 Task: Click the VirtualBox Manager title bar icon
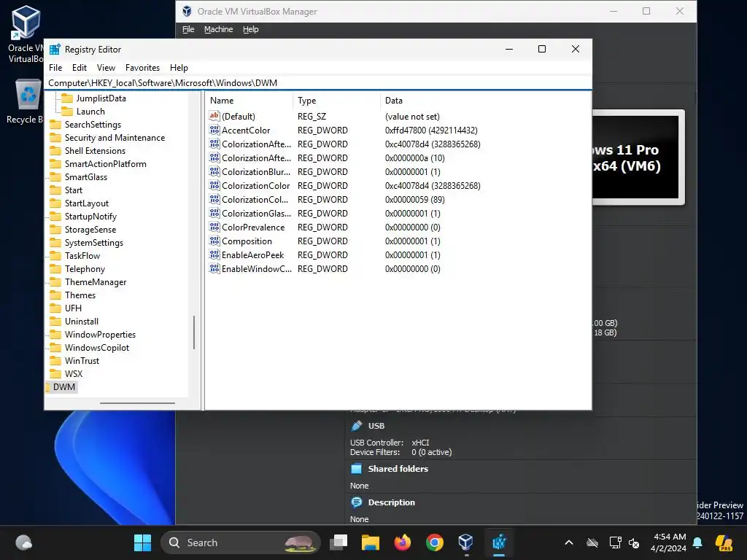(x=187, y=11)
